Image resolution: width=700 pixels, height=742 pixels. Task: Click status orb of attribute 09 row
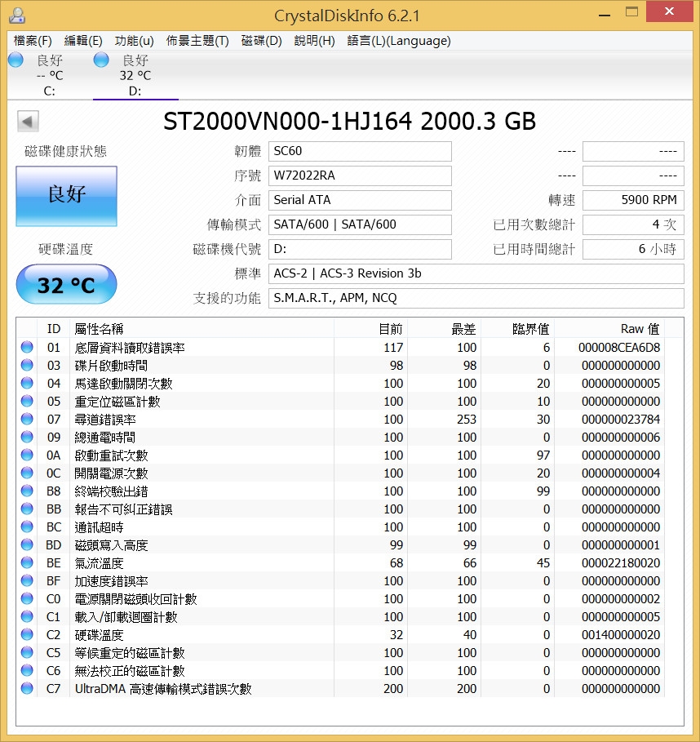click(27, 438)
